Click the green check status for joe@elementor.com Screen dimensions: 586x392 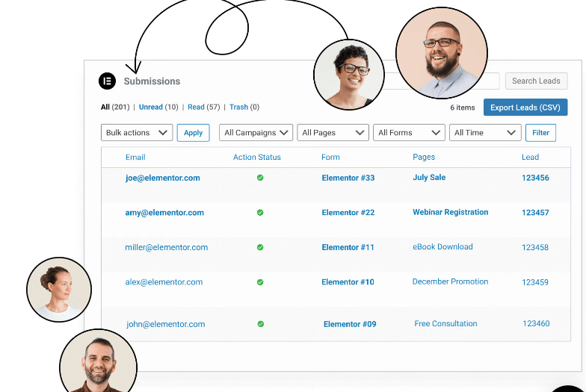(x=260, y=178)
